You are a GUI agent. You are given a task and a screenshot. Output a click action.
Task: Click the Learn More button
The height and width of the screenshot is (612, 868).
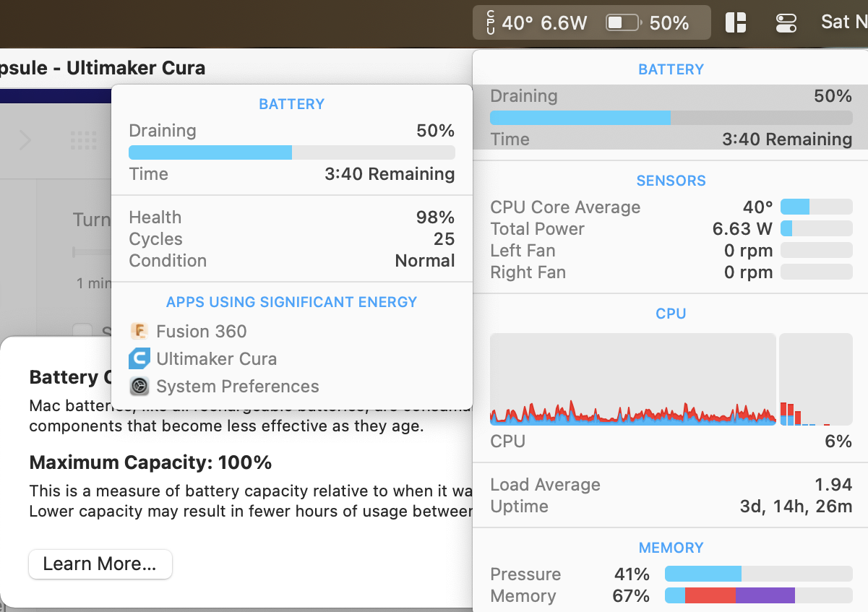[100, 564]
